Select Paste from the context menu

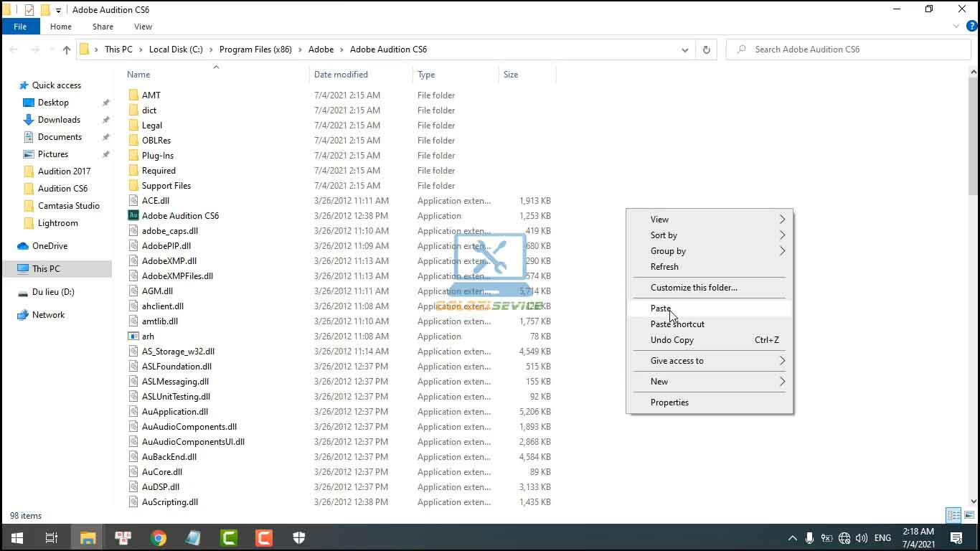661,309
